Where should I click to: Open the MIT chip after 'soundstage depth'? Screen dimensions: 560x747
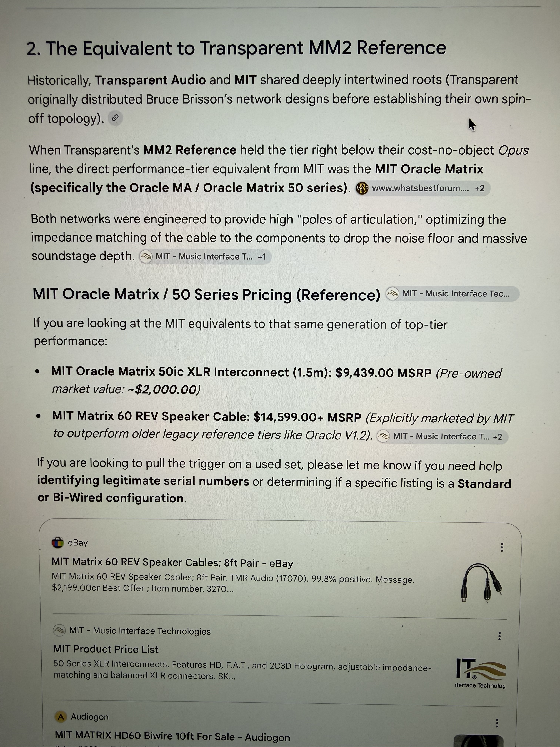205,257
